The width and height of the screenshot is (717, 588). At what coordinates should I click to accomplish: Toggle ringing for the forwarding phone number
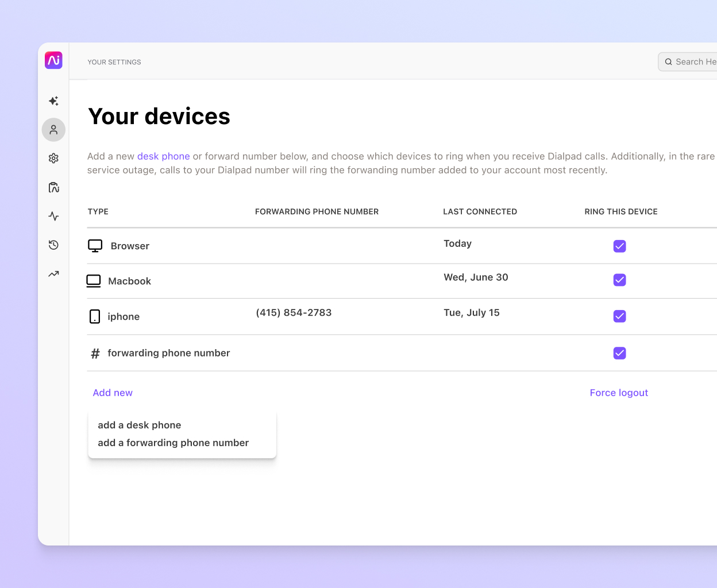click(619, 353)
